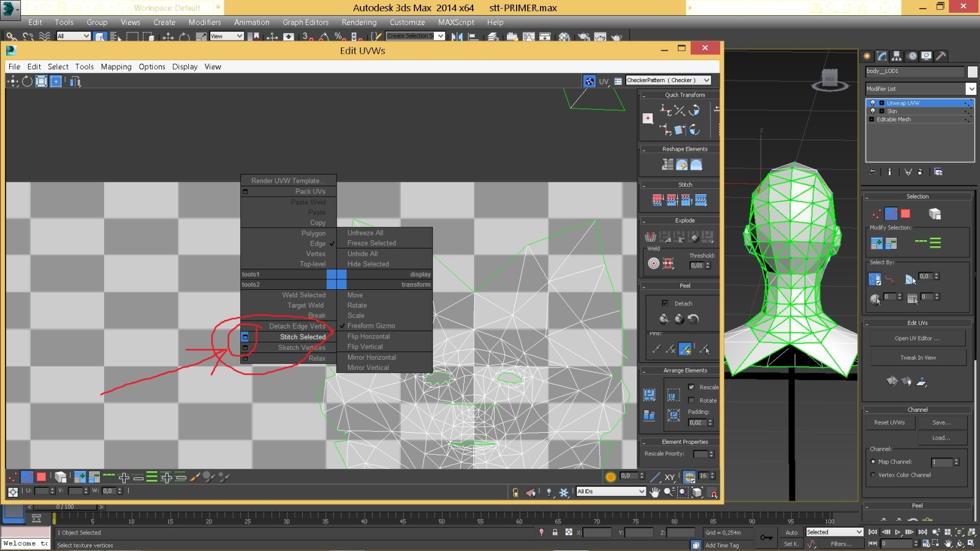Image resolution: width=980 pixels, height=551 pixels.
Task: Click Select By Element toggle in the command panel
Action: click(935, 213)
